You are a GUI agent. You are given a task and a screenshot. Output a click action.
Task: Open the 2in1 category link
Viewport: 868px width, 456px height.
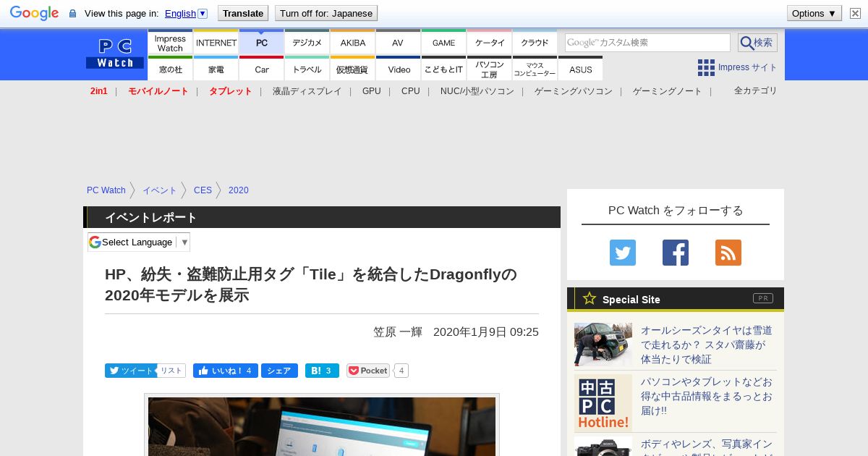(x=99, y=91)
